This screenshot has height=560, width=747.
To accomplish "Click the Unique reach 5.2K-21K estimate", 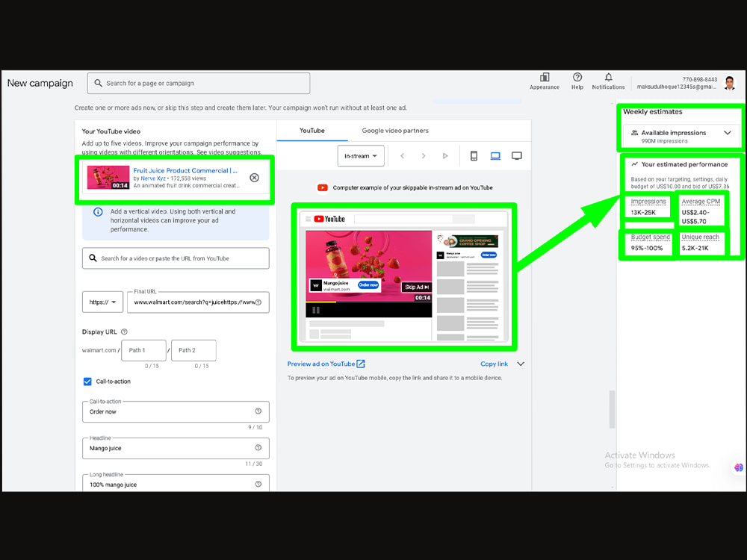I will pyautogui.click(x=701, y=243).
